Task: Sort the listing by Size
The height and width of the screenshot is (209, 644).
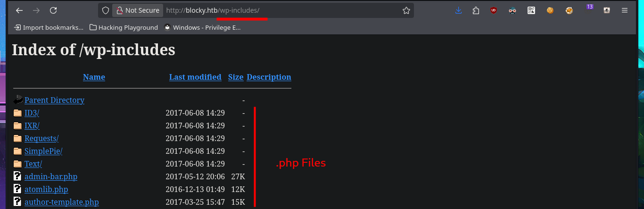Action: coord(236,77)
